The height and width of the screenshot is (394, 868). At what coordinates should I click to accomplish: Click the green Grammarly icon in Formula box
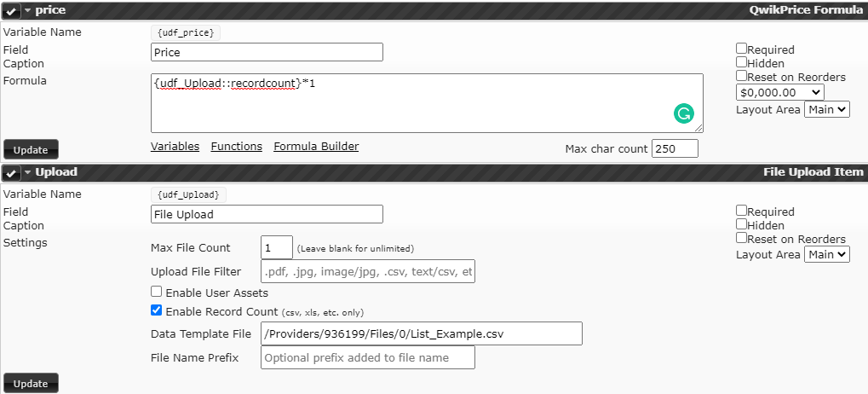pyautogui.click(x=684, y=113)
